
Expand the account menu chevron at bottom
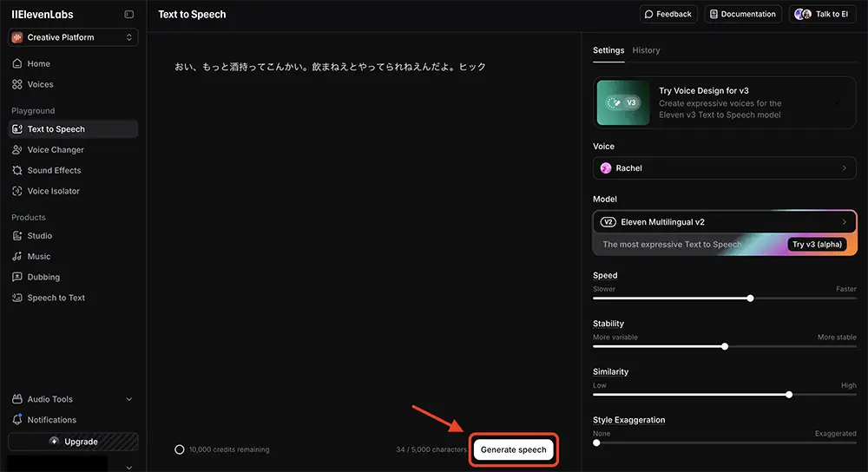[x=129, y=468]
